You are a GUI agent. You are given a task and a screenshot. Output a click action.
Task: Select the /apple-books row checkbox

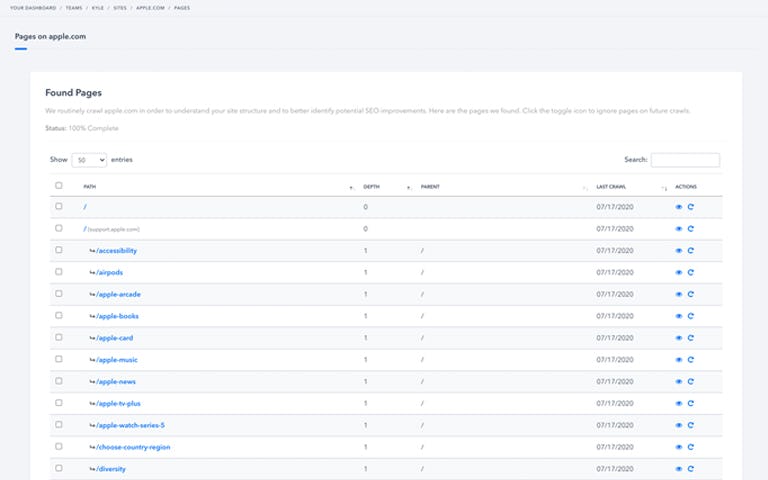[x=59, y=315]
